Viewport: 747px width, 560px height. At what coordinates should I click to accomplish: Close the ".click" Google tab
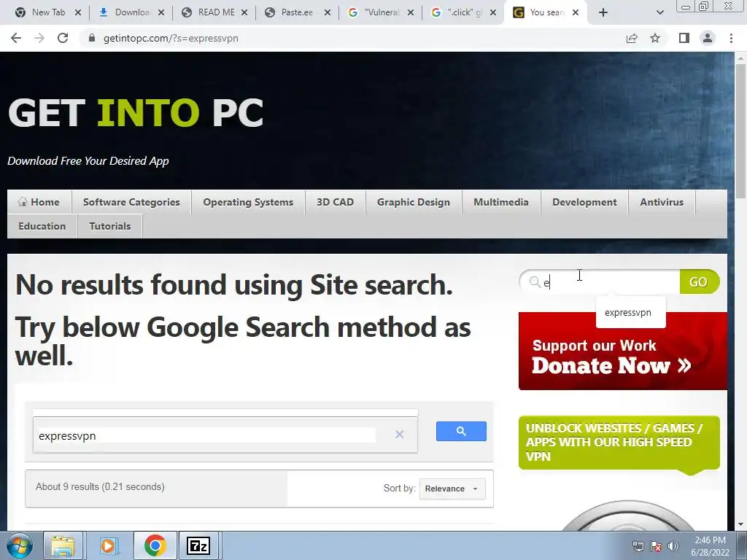click(494, 12)
